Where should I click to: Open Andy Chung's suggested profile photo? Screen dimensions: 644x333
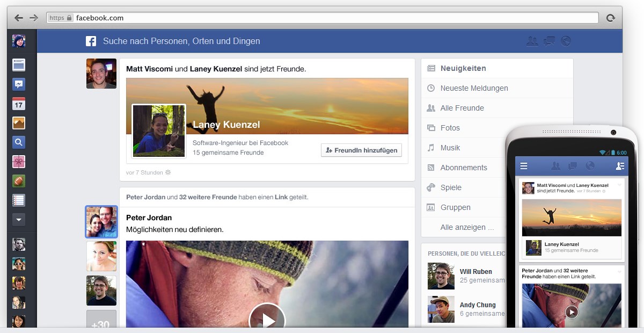click(x=441, y=309)
